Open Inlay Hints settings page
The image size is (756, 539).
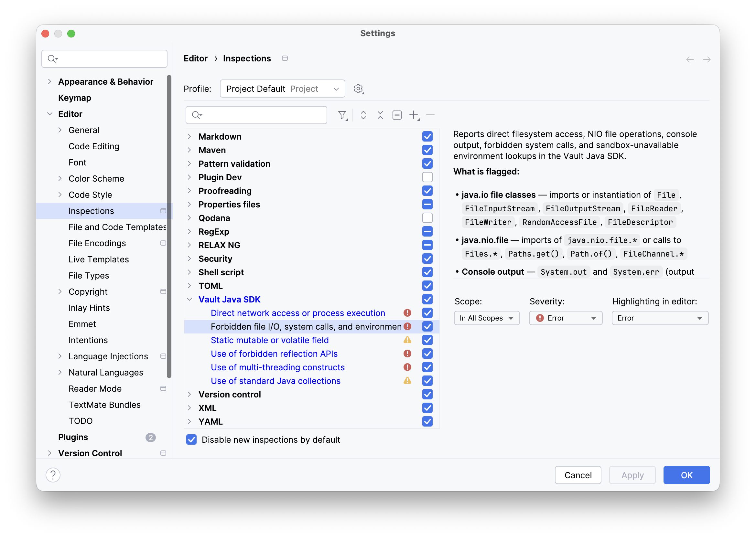pos(89,308)
